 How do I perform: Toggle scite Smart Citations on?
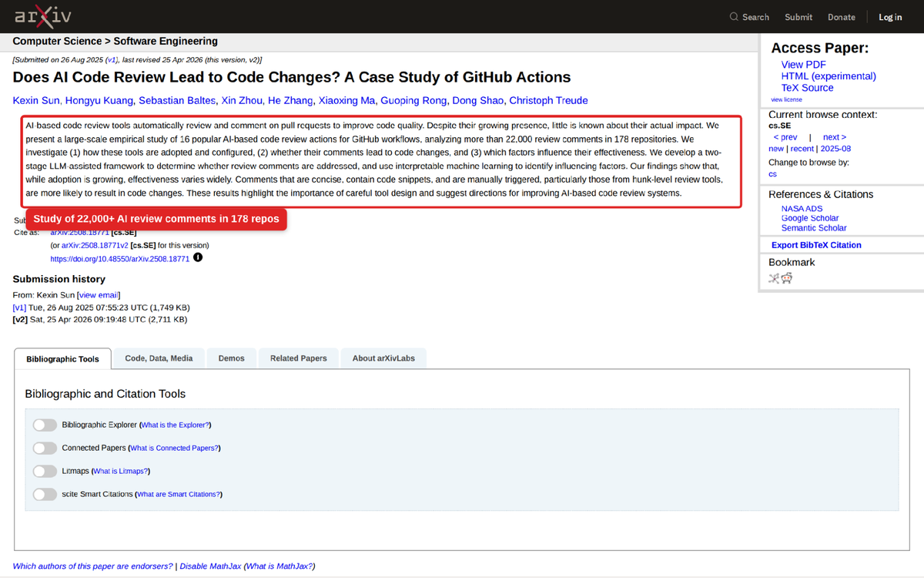click(x=45, y=494)
